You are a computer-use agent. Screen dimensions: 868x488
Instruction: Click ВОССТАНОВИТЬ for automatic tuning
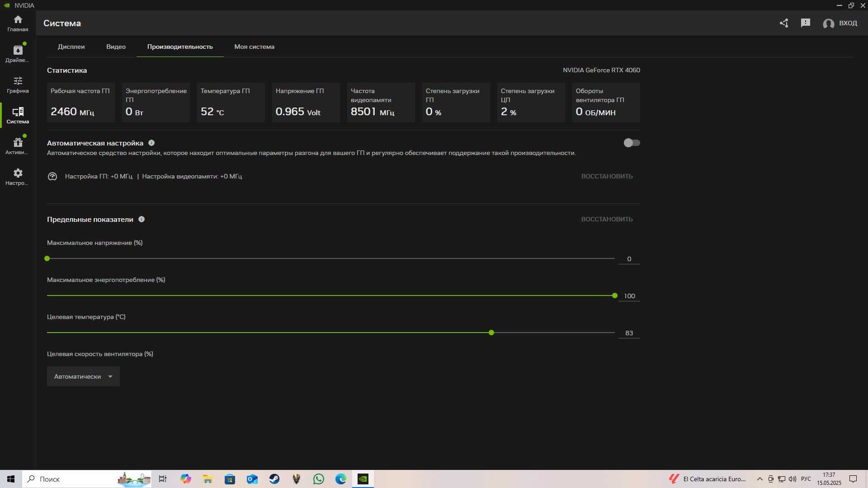coord(607,176)
